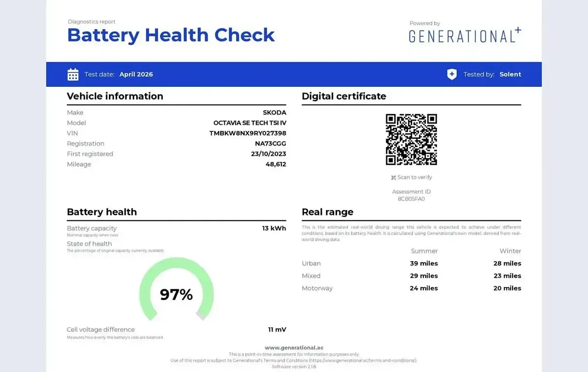Open the www.generational.ac link
The image size is (588, 372).
(x=294, y=347)
